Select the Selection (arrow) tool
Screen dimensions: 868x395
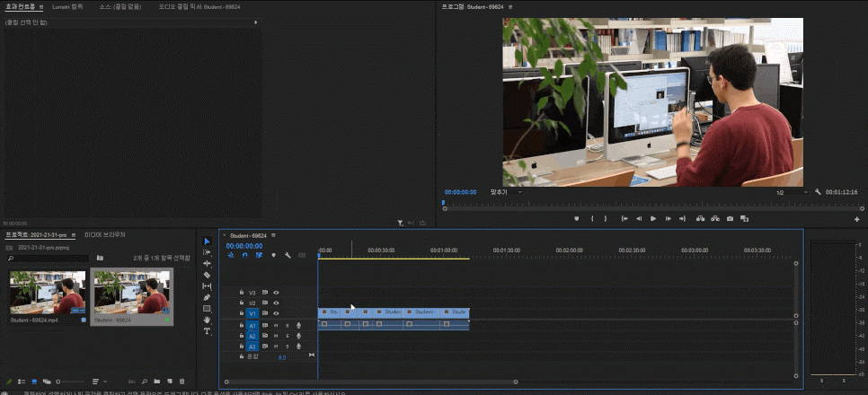(207, 241)
